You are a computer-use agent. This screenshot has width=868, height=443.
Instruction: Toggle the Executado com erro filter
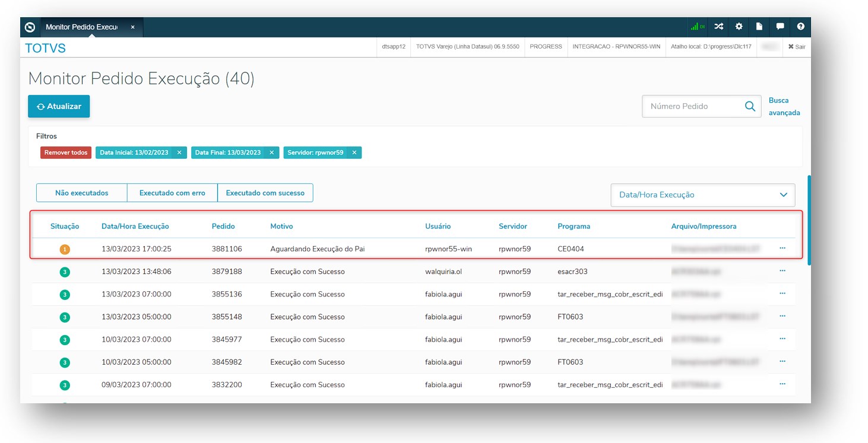[172, 193]
